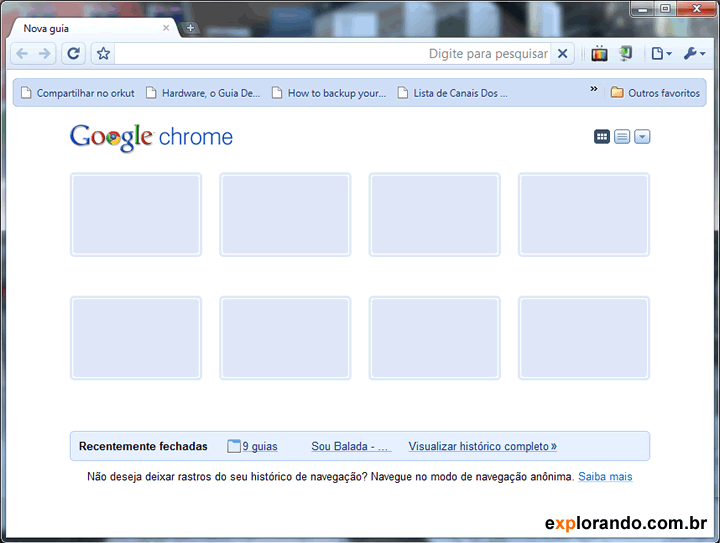Click third thumbnail in top row
The image size is (720, 543).
point(434,214)
